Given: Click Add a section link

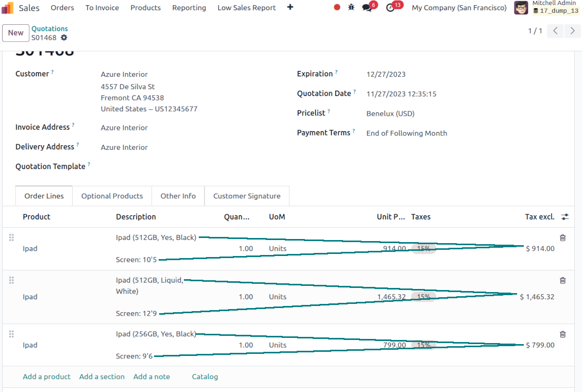Looking at the screenshot, I should tap(101, 377).
